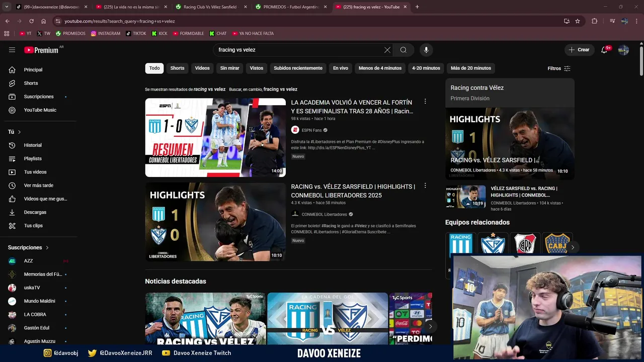This screenshot has height=362, width=644.
Task: Play ESPN 1-0 Resumen thumbnail
Action: [215, 137]
